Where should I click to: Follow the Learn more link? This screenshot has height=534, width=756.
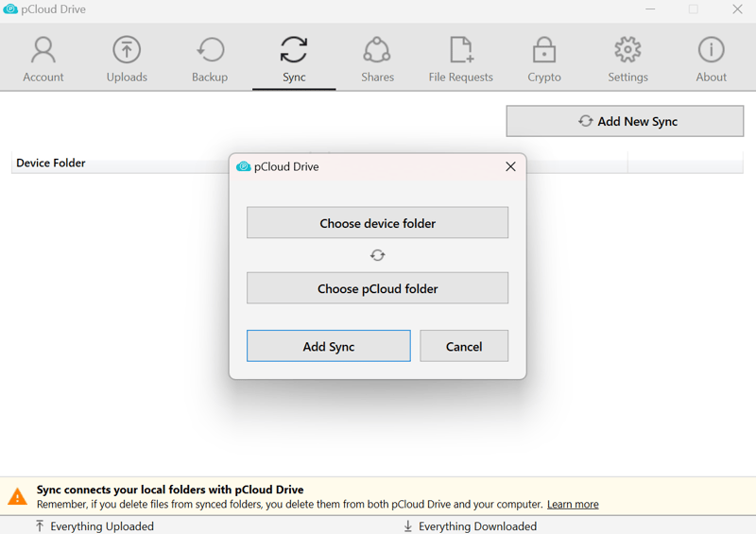pos(573,505)
